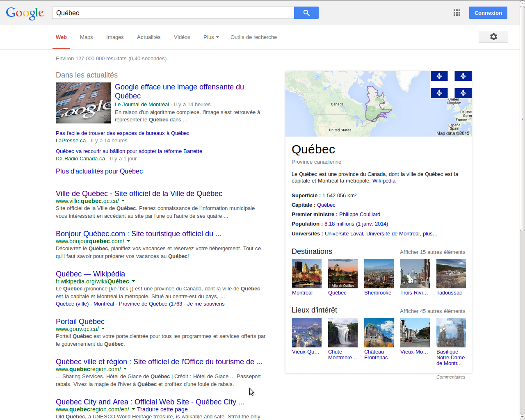The image size is (525, 420).
Task: Click 'Afficher 15 autres éléments' for Destinations
Action: click(x=433, y=252)
